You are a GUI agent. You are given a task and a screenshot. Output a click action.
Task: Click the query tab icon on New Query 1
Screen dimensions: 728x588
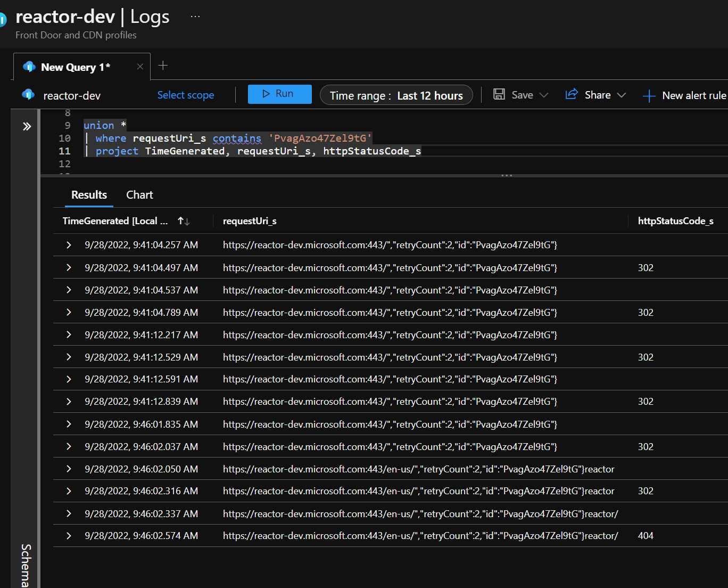[30, 66]
